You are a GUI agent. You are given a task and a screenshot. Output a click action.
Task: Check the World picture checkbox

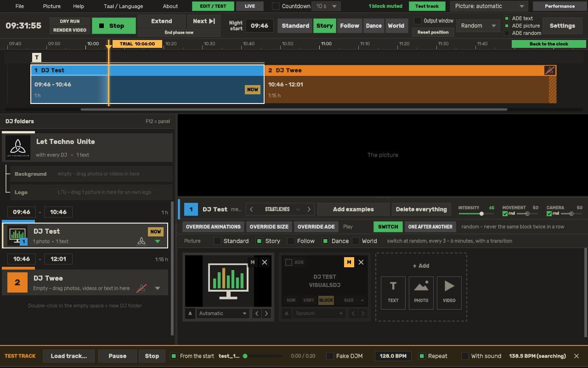point(356,241)
